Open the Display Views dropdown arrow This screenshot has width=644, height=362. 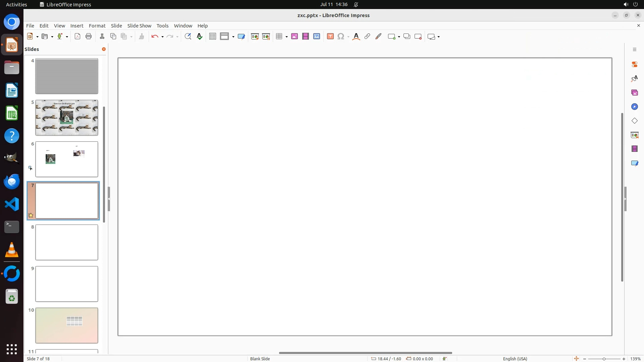tap(233, 37)
